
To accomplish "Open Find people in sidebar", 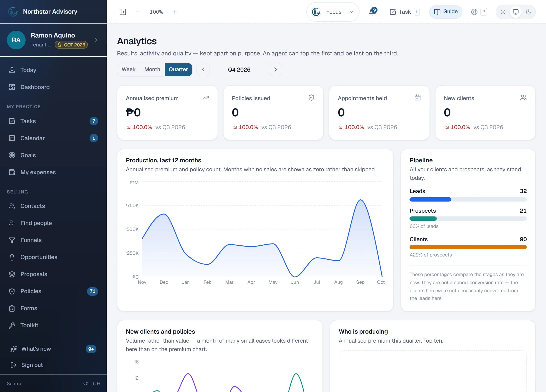I will click(53, 223).
